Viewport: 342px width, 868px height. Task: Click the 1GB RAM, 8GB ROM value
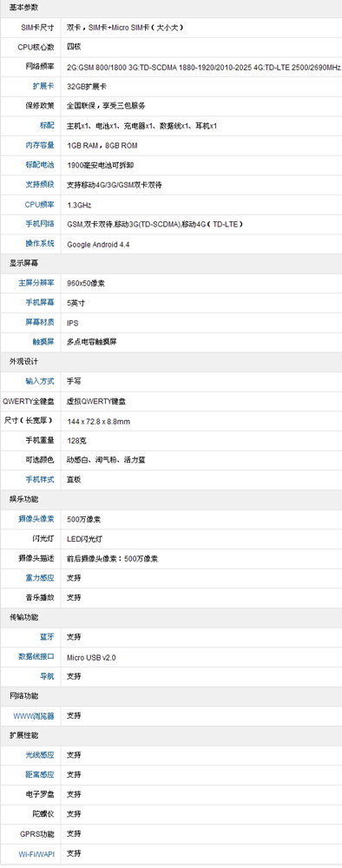[102, 146]
